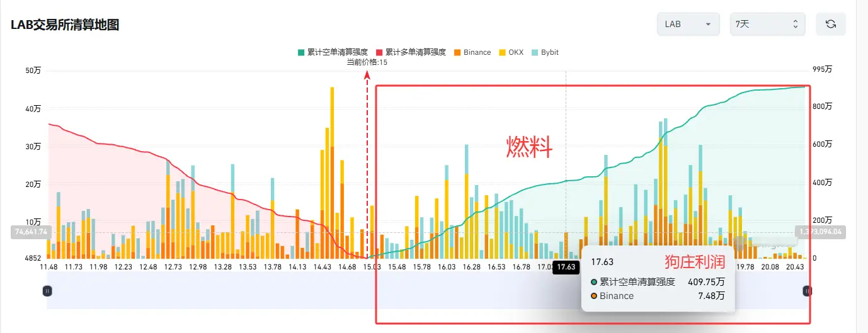The image size is (868, 333).
Task: Click the 当前价格:15 label
Action: (367, 62)
